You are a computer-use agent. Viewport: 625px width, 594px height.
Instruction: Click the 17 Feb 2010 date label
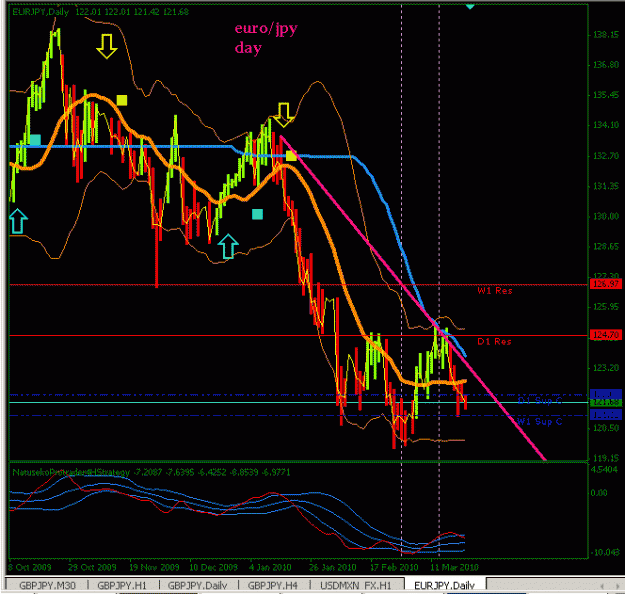point(394,567)
